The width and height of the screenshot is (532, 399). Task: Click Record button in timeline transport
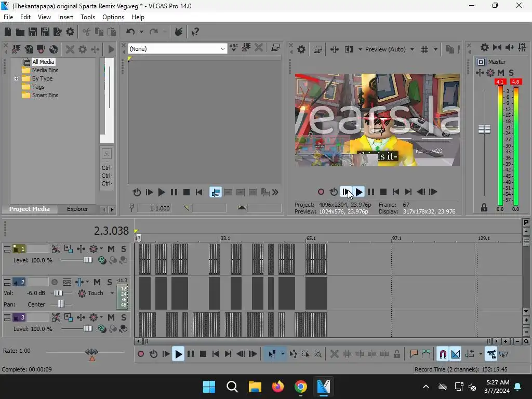pyautogui.click(x=140, y=354)
